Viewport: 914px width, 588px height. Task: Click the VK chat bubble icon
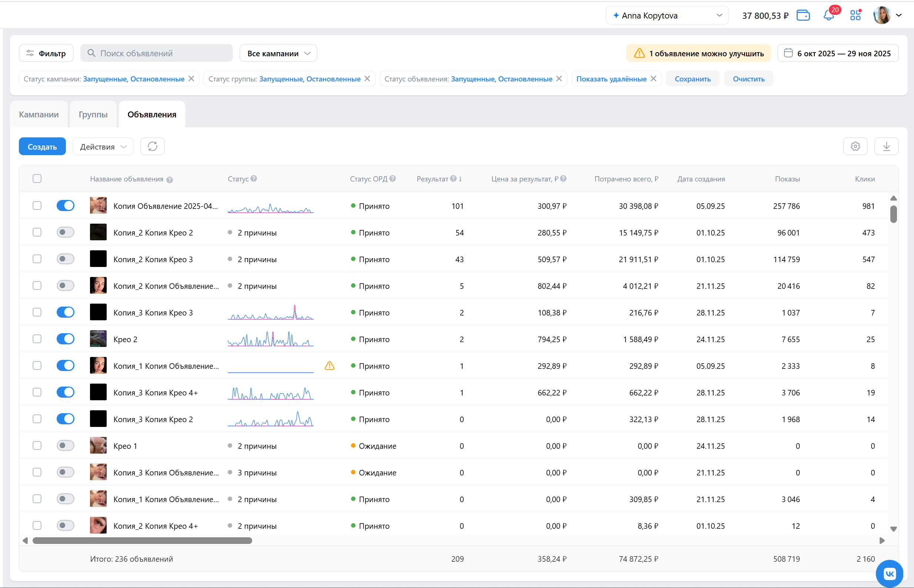(x=889, y=573)
